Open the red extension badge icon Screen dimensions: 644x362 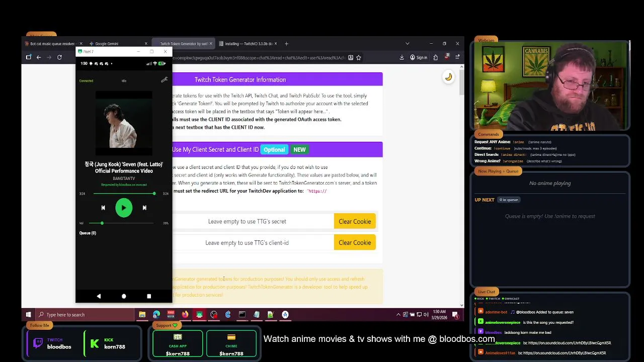pyautogui.click(x=446, y=57)
